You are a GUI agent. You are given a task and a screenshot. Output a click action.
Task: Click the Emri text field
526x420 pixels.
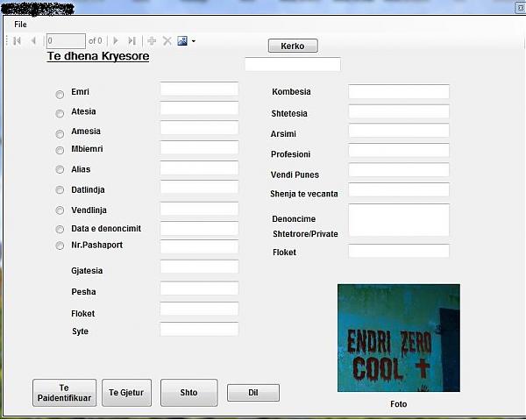[199, 89]
